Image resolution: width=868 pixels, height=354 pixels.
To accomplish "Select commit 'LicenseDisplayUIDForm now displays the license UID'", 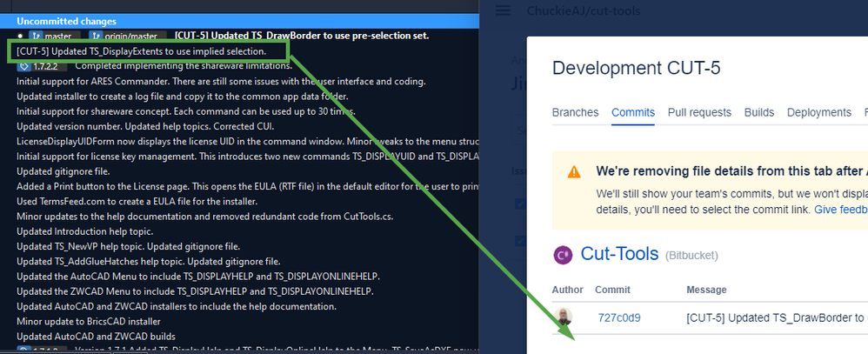I will tap(248, 141).
